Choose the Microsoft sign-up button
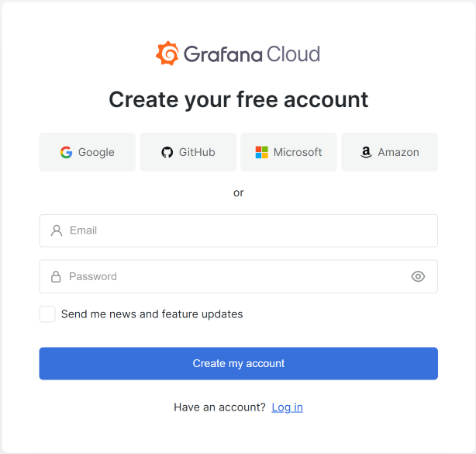Screen dimensions: 476x454 click(x=288, y=152)
